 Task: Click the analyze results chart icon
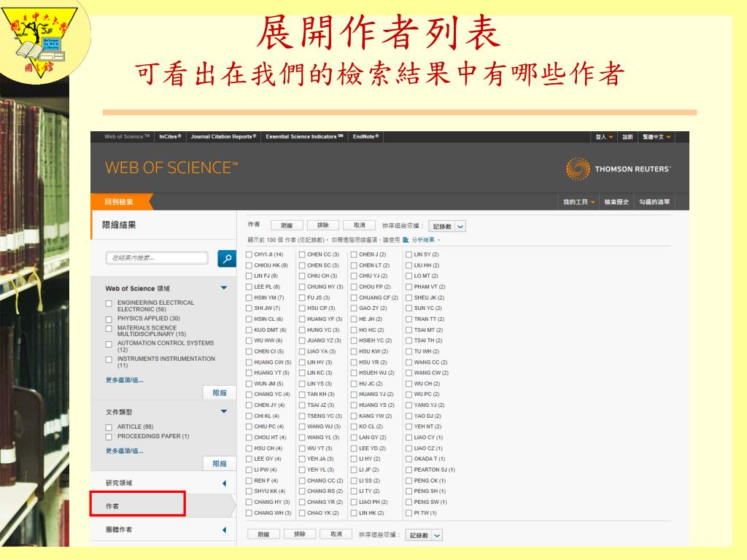coord(406,240)
